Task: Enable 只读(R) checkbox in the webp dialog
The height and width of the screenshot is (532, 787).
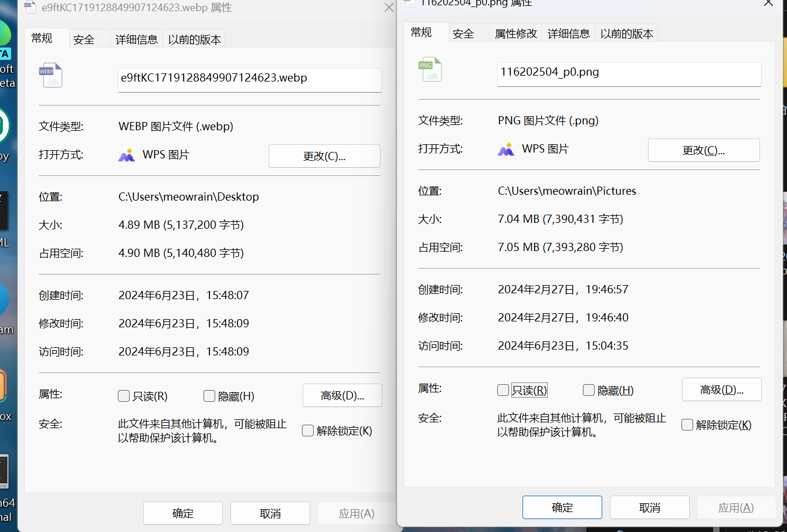Action: 124,397
